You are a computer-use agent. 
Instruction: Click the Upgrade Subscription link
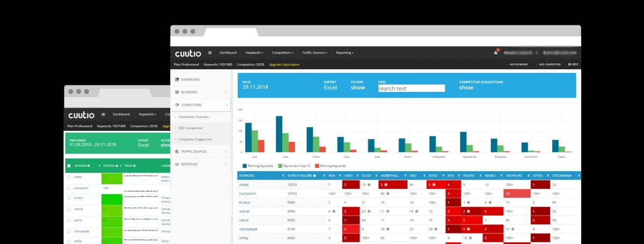pos(284,64)
